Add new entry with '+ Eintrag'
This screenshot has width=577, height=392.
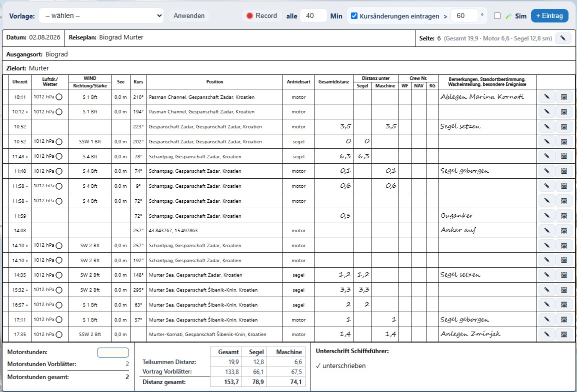coord(549,16)
